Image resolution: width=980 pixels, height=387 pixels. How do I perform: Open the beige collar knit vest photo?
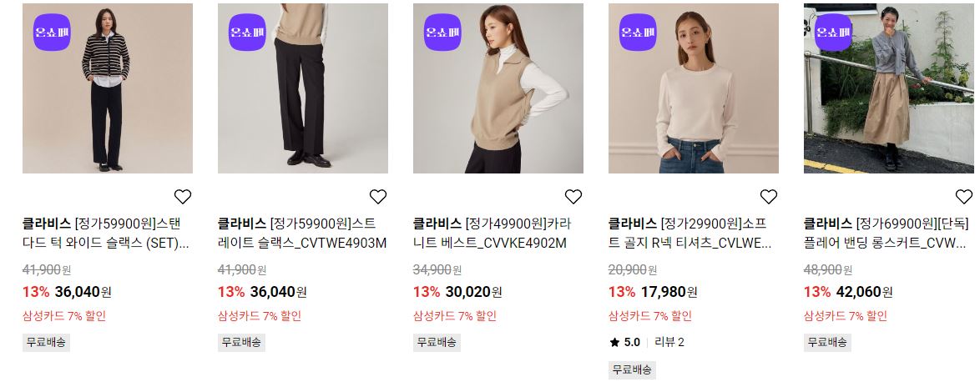click(498, 88)
